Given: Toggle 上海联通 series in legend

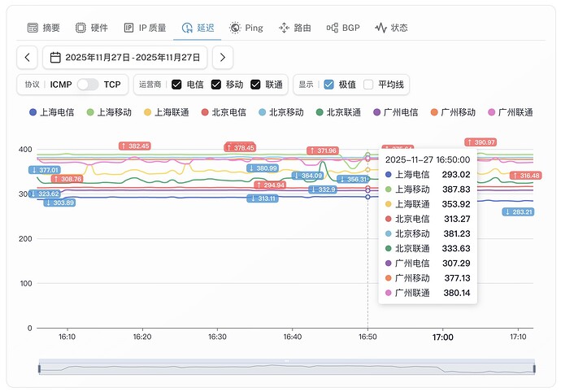Looking at the screenshot, I should 167,112.
